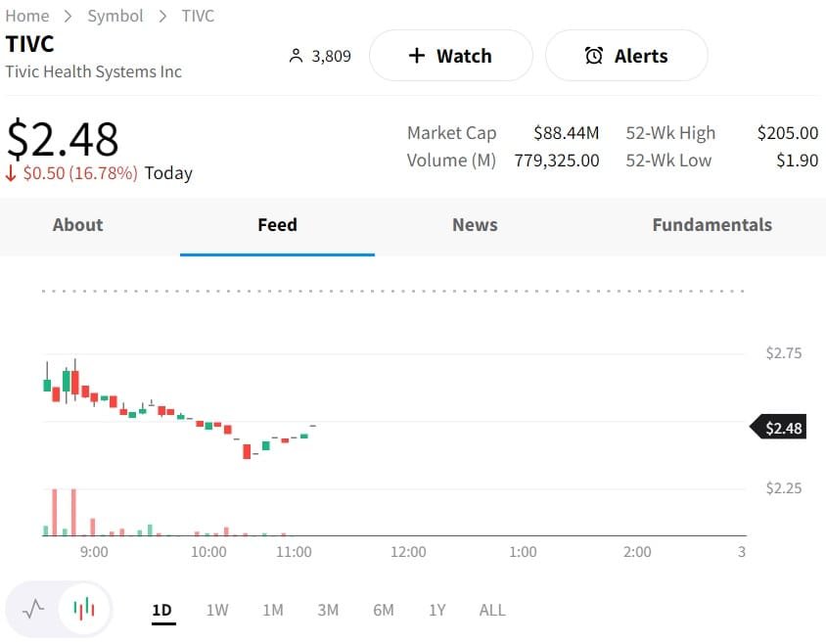Open the News tab
The height and width of the screenshot is (644, 826).
pos(475,225)
